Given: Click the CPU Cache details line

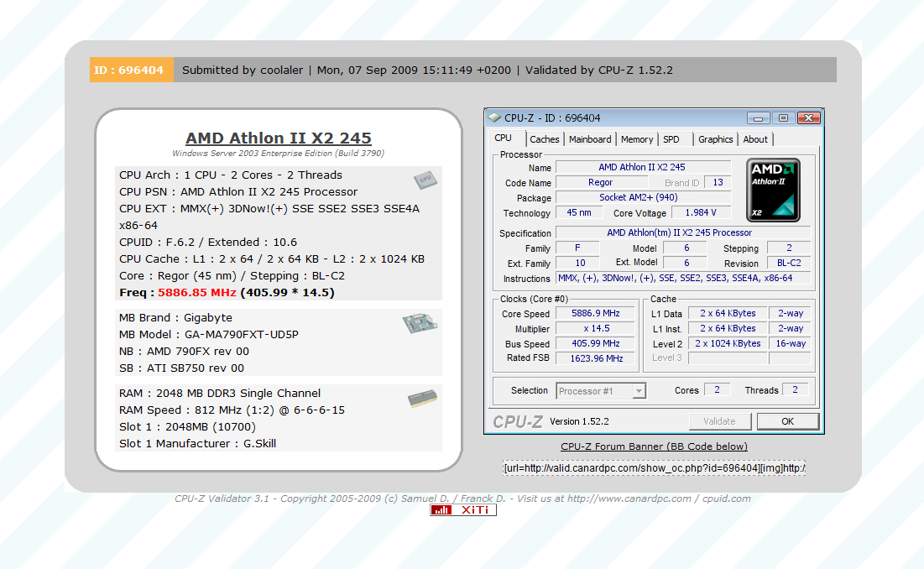Looking at the screenshot, I should tap(272, 259).
